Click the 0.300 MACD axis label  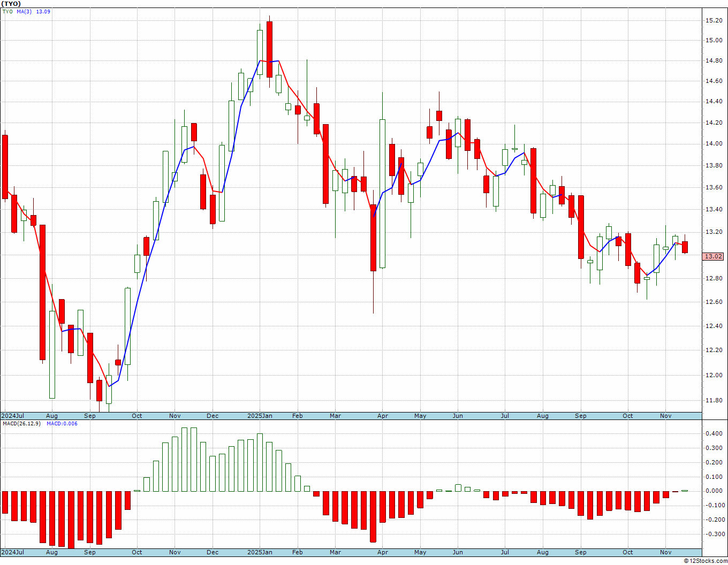(715, 448)
